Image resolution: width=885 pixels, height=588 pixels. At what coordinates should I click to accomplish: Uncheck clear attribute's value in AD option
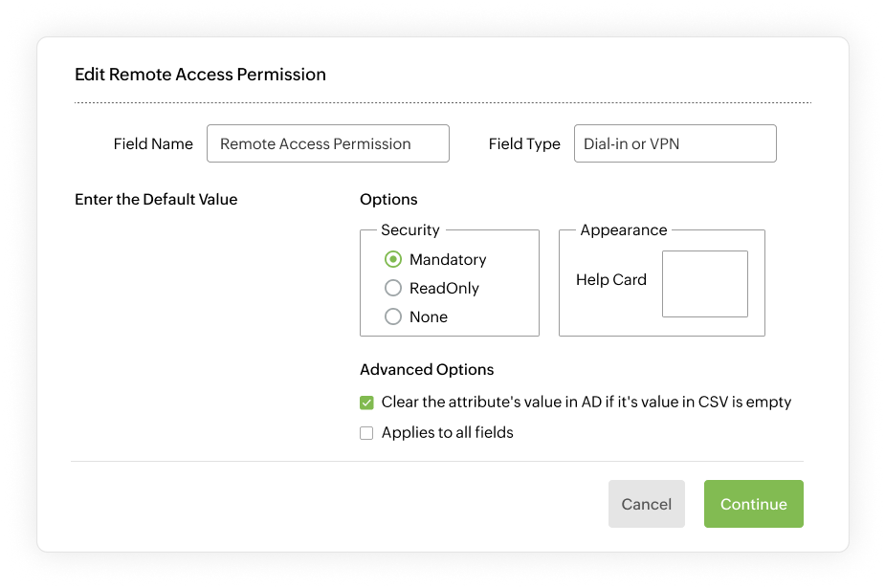[x=365, y=402]
